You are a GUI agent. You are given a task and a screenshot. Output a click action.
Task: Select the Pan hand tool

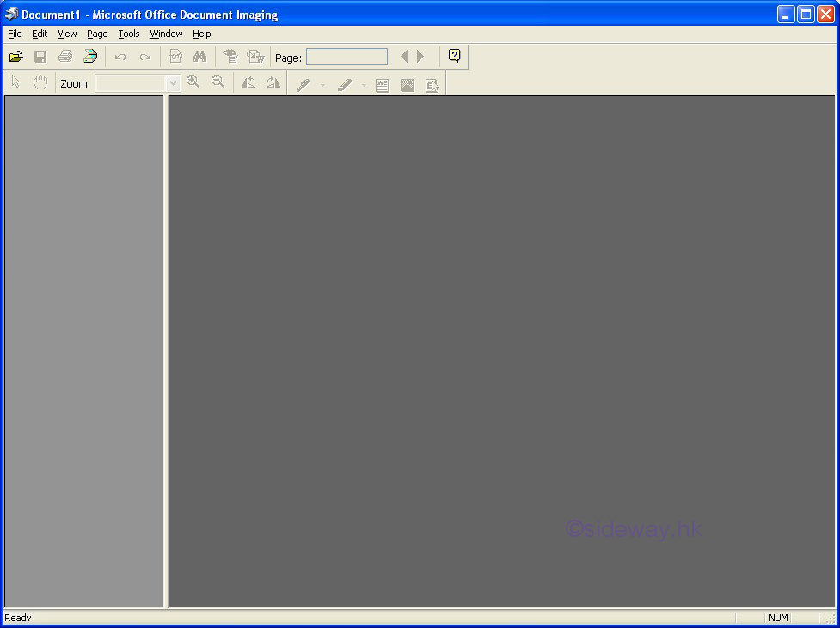(40, 82)
